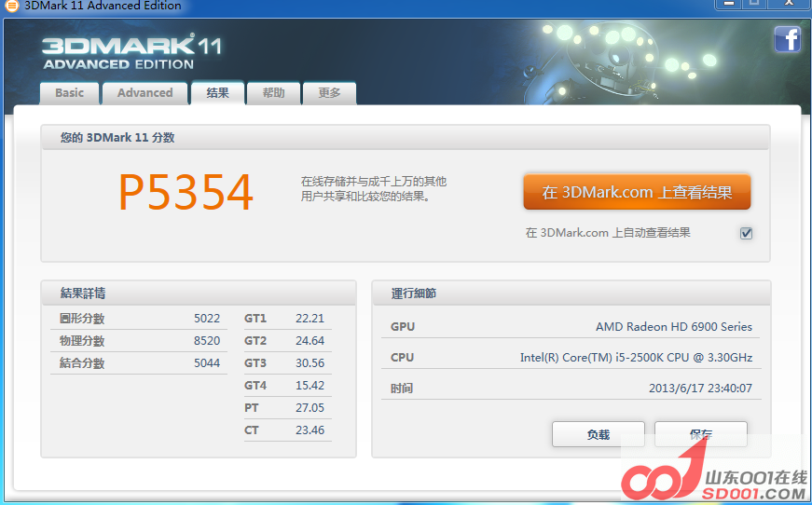Click the GPU name AMD Radeon HD 6900 Series
Viewport: 812px width, 505px height.
tap(674, 326)
